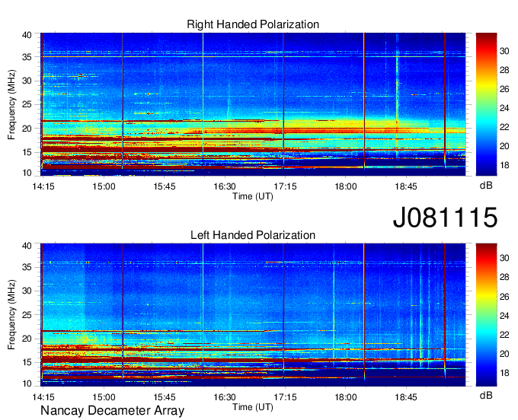Click the 28 value on Right Handed color bar
Viewport: 518px width, 420px height.
point(504,70)
